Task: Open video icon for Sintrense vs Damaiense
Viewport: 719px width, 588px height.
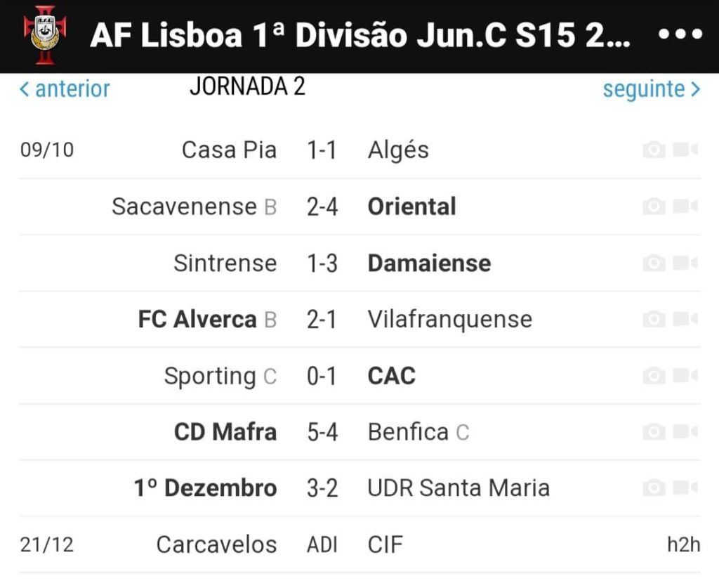Action: point(685,263)
